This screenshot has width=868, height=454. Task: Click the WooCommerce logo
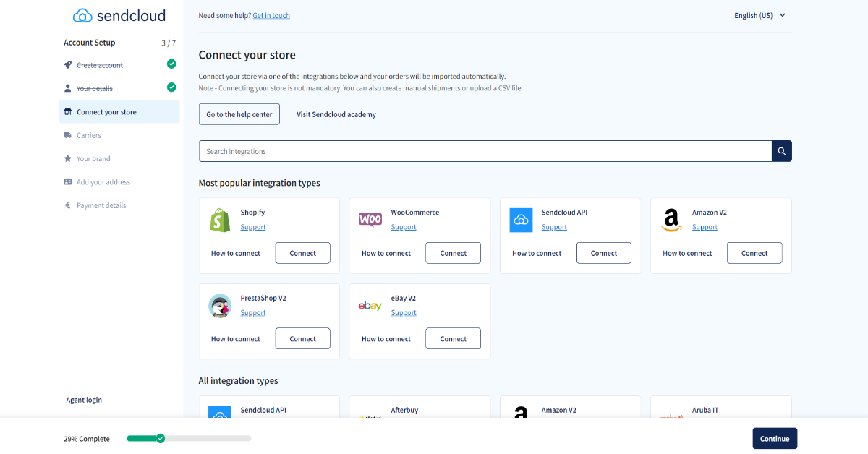[370, 220]
